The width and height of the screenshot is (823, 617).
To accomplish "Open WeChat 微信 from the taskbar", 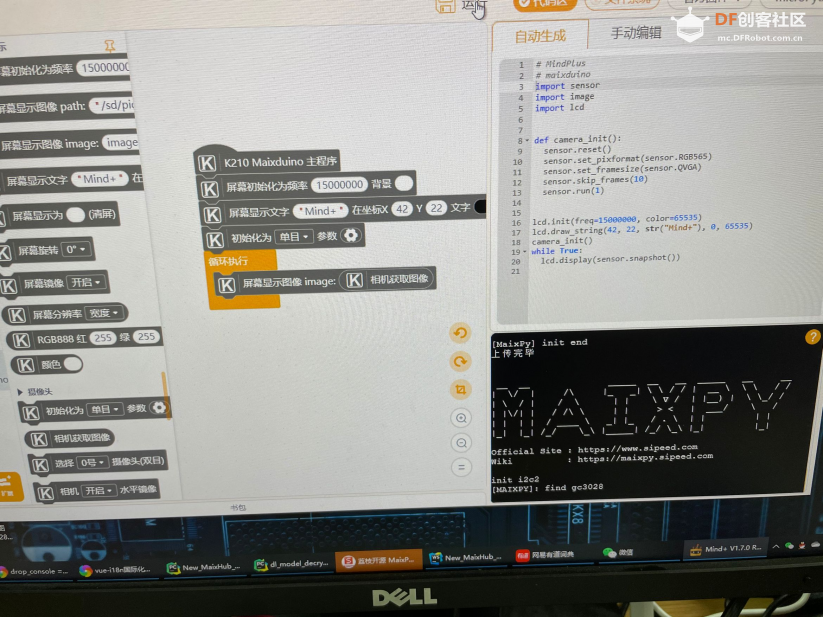I will coord(618,552).
